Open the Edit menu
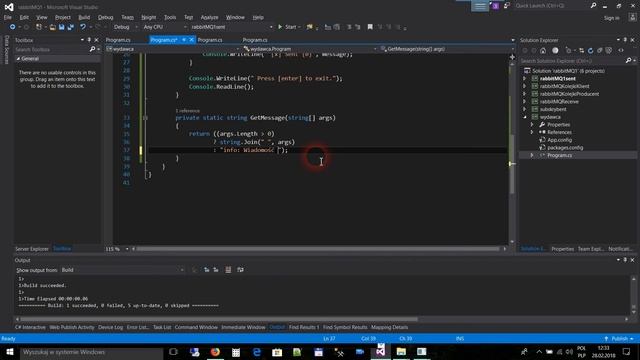Viewport: 640px width, 360px height. pos(24,17)
